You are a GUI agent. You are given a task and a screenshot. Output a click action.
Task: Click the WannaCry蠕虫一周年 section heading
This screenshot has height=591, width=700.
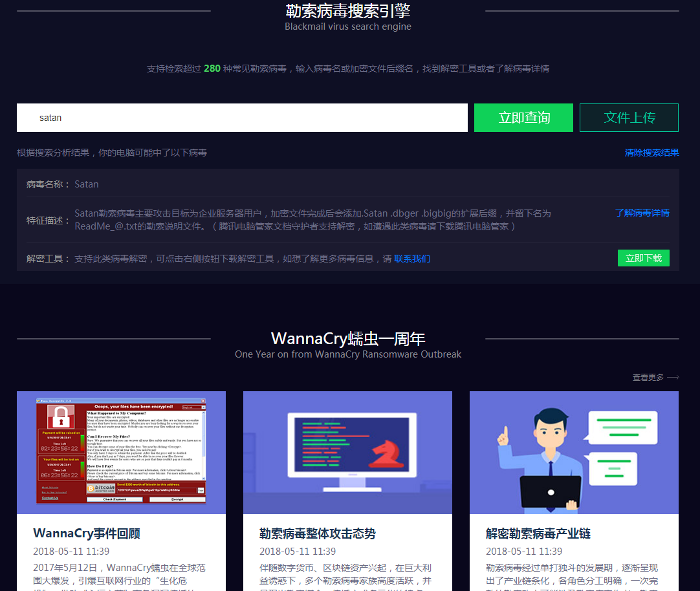[348, 339]
